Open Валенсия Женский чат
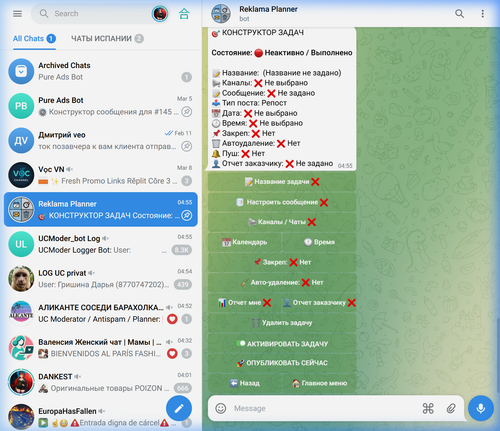The image size is (500, 431). tap(101, 348)
